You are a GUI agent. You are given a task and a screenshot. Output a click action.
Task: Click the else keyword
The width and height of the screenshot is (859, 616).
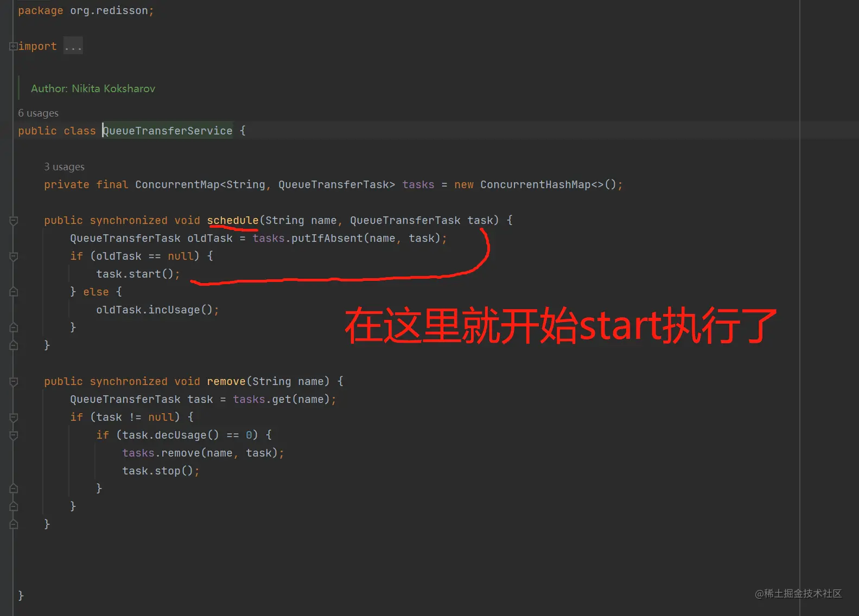96,292
